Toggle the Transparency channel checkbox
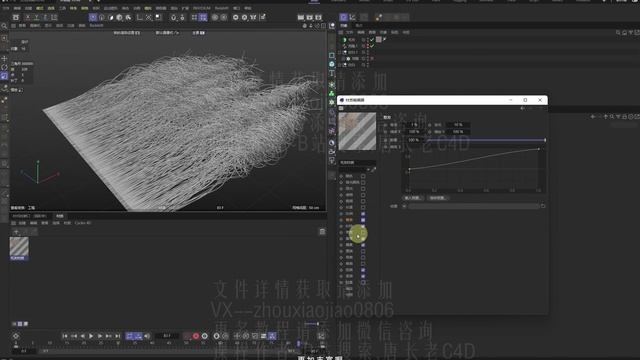640x360 pixels. pyautogui.click(x=363, y=195)
